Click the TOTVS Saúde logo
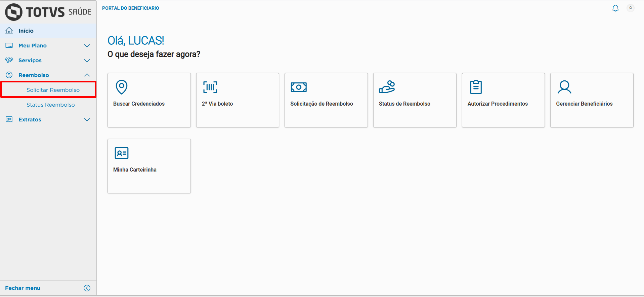This screenshot has width=644, height=297. tap(48, 12)
